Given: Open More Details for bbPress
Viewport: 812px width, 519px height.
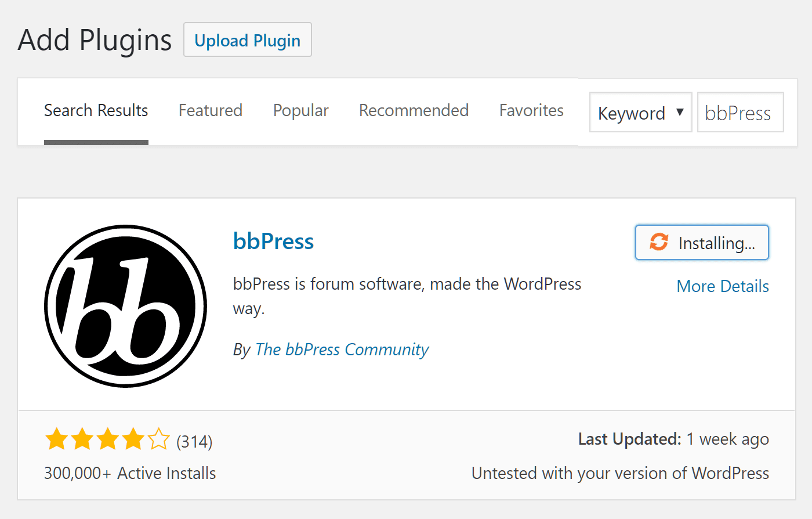Looking at the screenshot, I should pyautogui.click(x=723, y=286).
